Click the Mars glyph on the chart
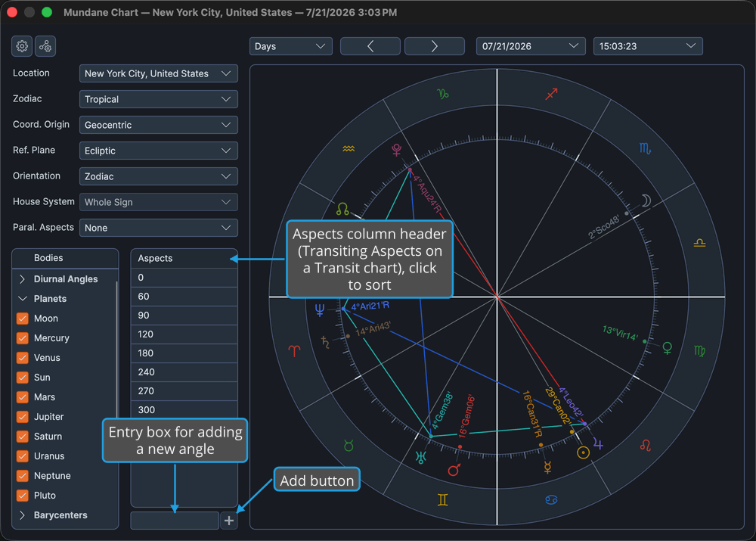Viewport: 756px width, 541px height. [x=454, y=470]
